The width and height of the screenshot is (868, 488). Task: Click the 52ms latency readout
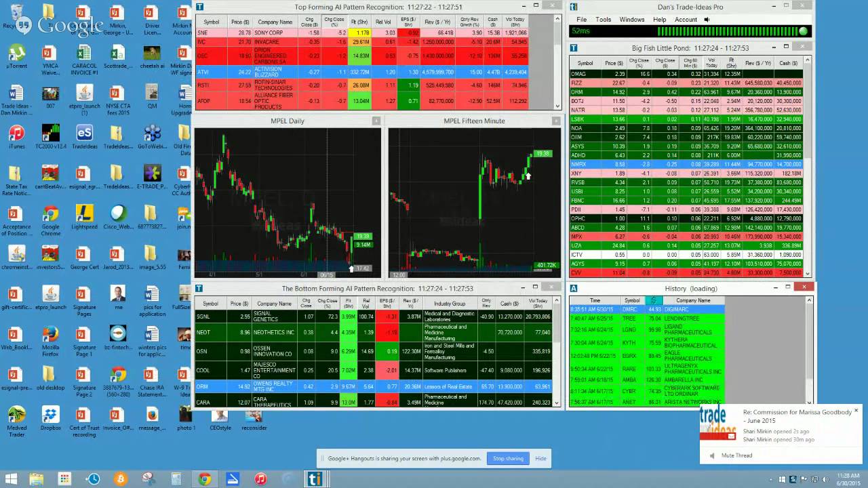(580, 31)
